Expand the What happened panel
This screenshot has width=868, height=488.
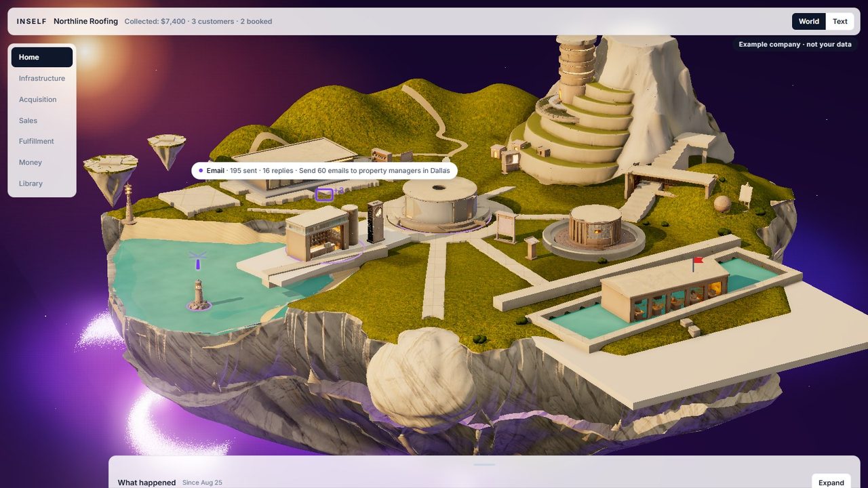coord(831,482)
